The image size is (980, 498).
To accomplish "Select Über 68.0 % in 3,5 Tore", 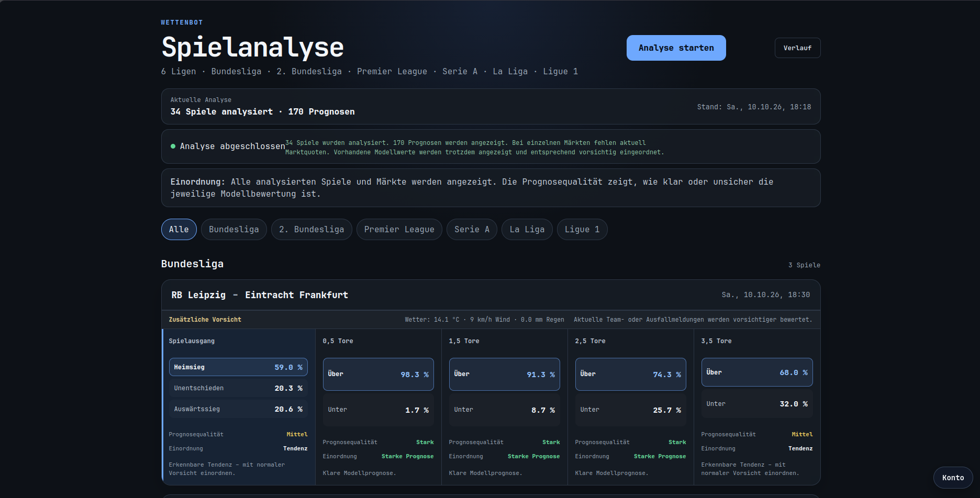I will tap(757, 372).
